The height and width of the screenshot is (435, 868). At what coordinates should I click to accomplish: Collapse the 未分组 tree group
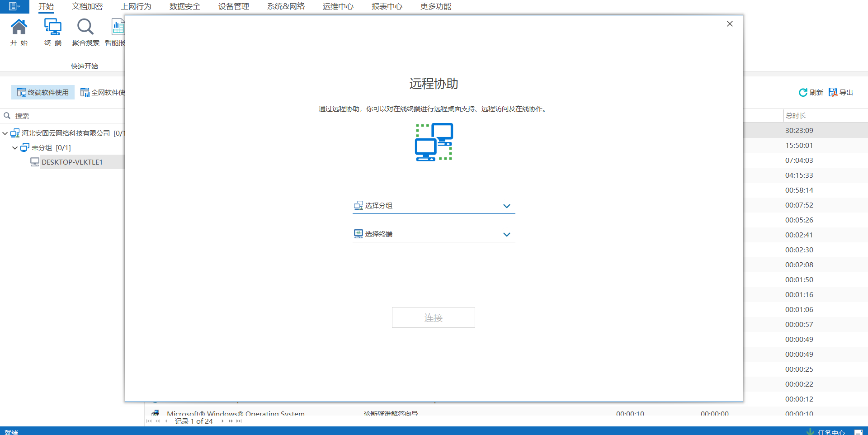pos(15,148)
